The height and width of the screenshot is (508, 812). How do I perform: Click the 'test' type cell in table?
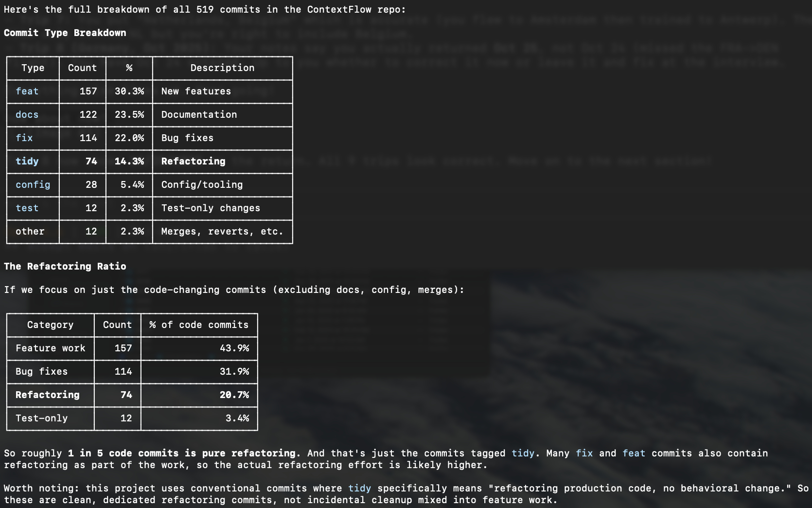coord(27,208)
